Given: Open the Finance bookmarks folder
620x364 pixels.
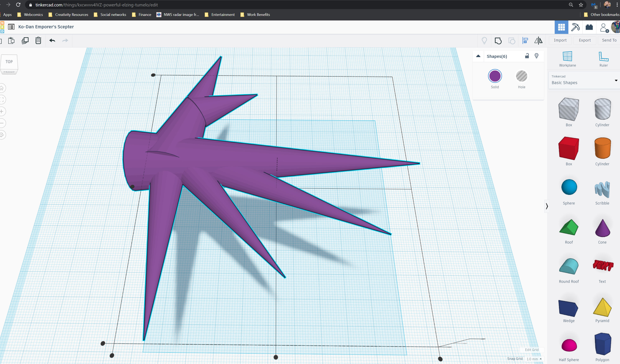Looking at the screenshot, I should [142, 14].
